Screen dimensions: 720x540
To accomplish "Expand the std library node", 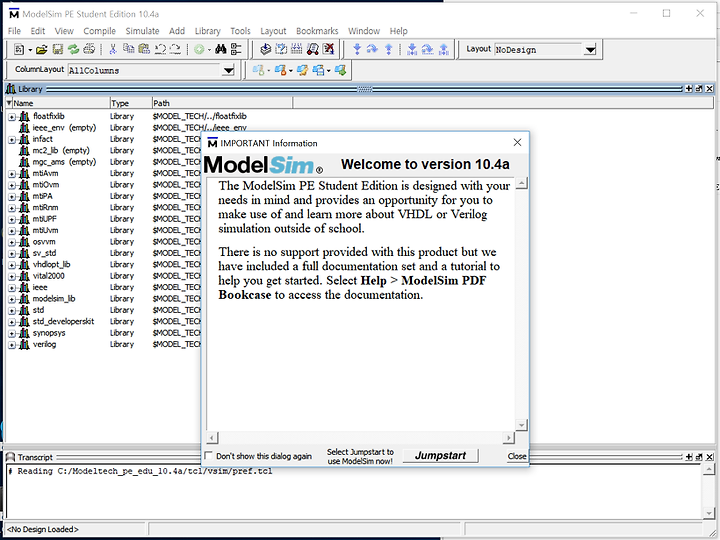I will click(12, 311).
